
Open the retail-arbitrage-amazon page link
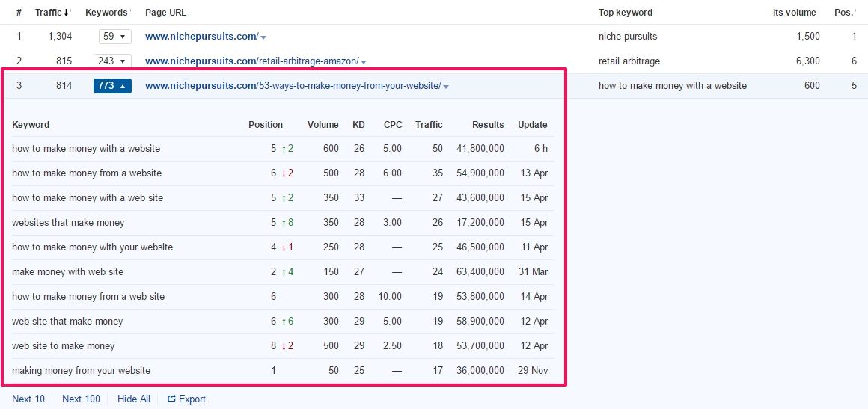pyautogui.click(x=252, y=61)
